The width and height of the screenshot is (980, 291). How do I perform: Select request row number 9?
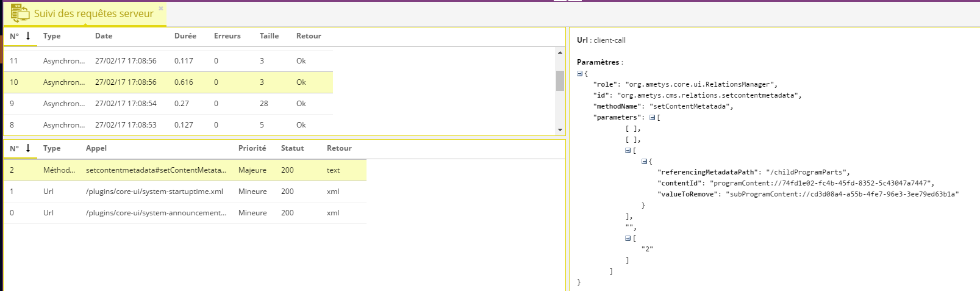[x=168, y=104]
